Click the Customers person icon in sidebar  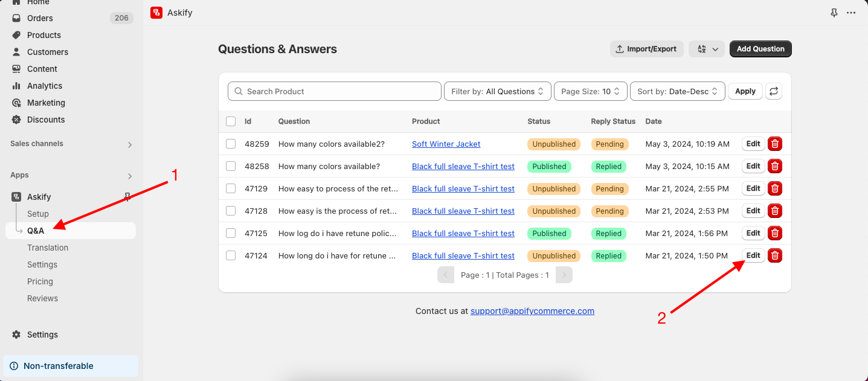(16, 52)
